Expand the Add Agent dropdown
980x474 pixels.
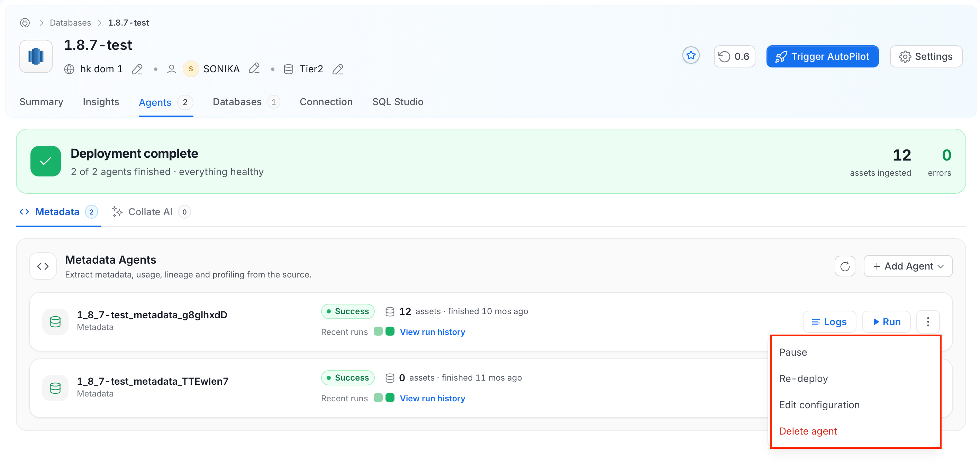pyautogui.click(x=908, y=266)
